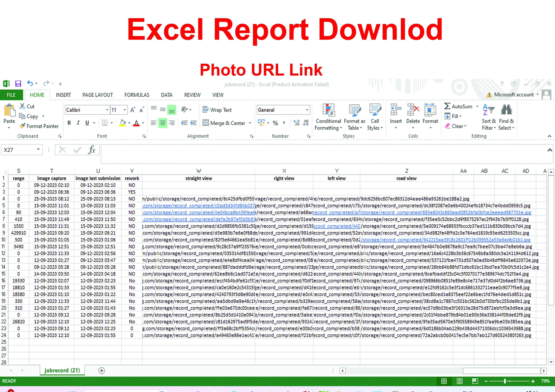This screenshot has width=555, height=392.
Task: Click the Redo arrow icon
Action: pos(46,83)
